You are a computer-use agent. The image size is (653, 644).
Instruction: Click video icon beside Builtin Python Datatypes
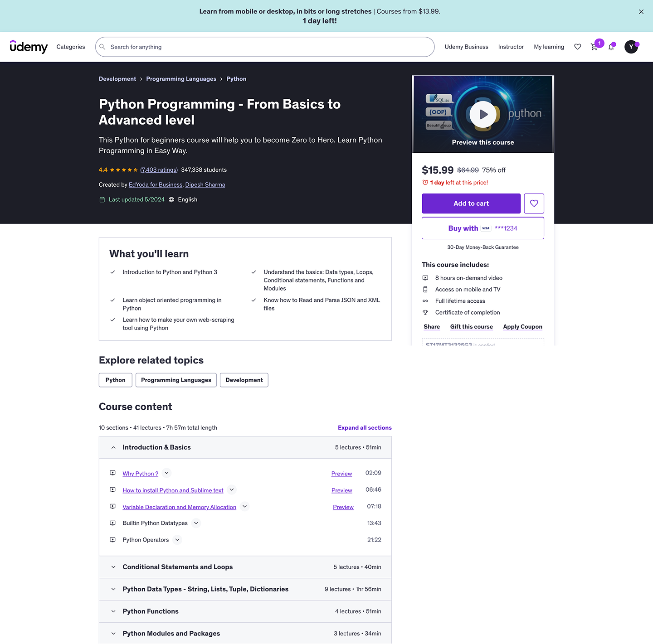click(x=112, y=523)
